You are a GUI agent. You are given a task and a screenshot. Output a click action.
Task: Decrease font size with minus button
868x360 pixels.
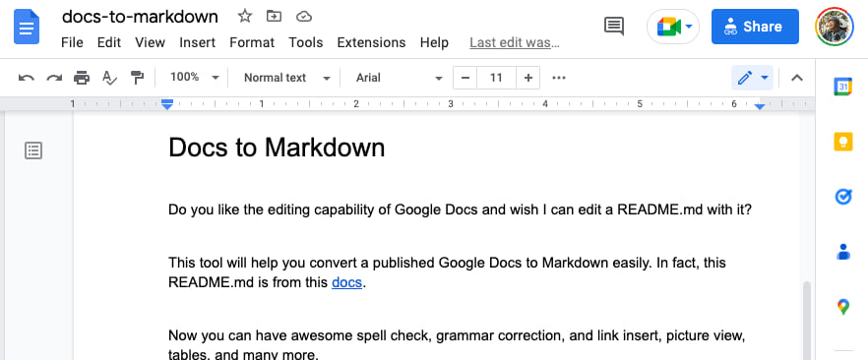(x=465, y=78)
